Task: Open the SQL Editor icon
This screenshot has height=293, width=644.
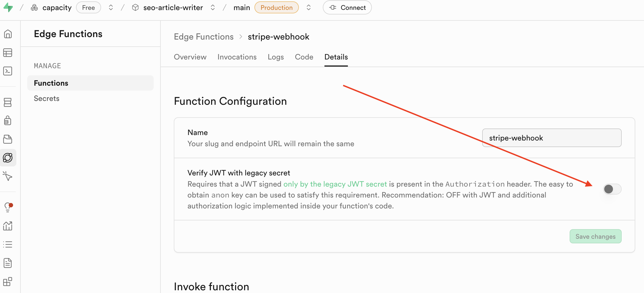Action: tap(8, 71)
